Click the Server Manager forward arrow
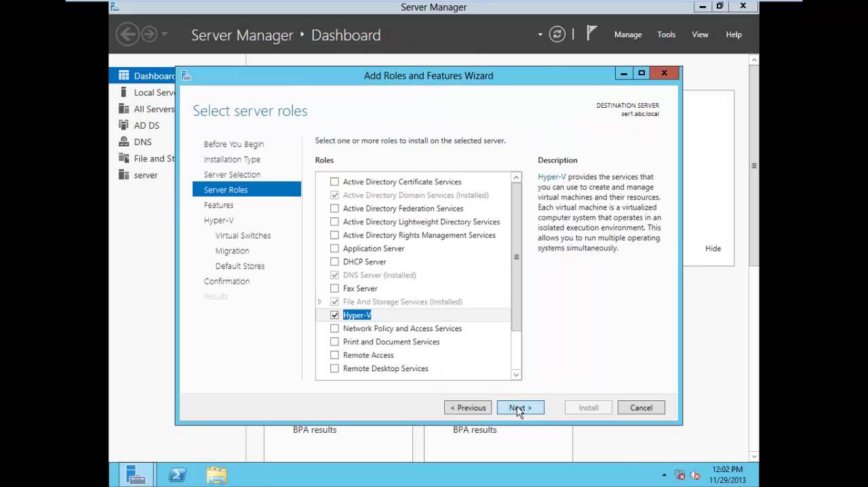The height and width of the screenshot is (487, 868). [x=149, y=34]
